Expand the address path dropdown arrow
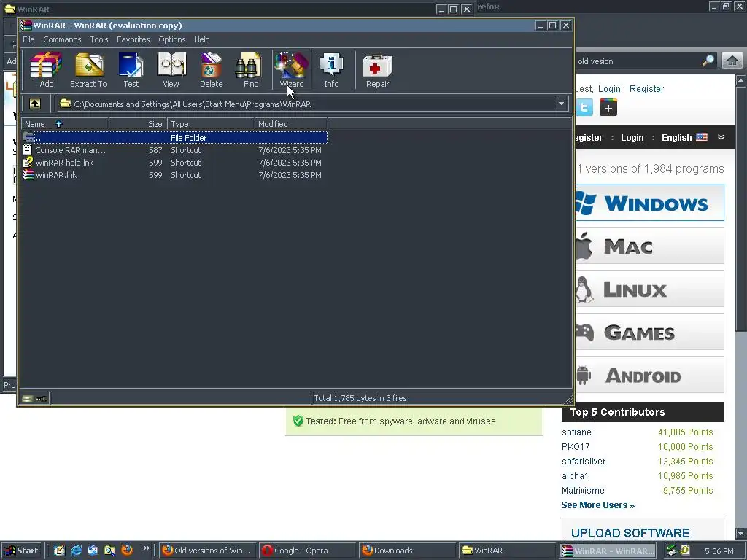 click(x=561, y=104)
